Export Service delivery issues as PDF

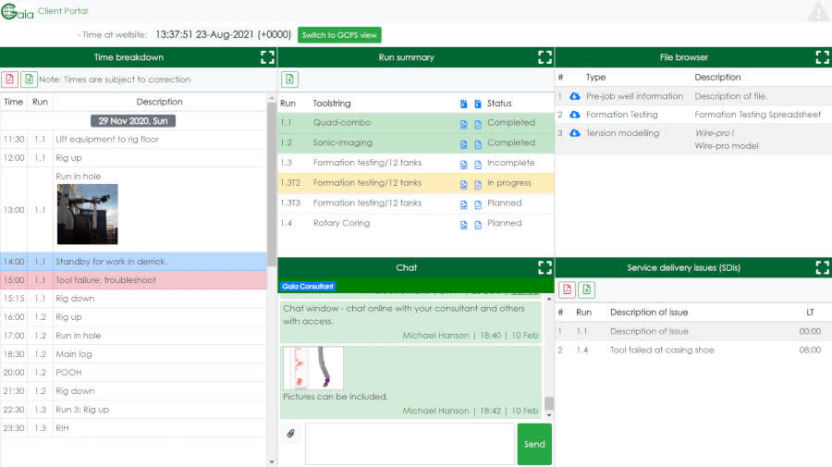click(568, 289)
